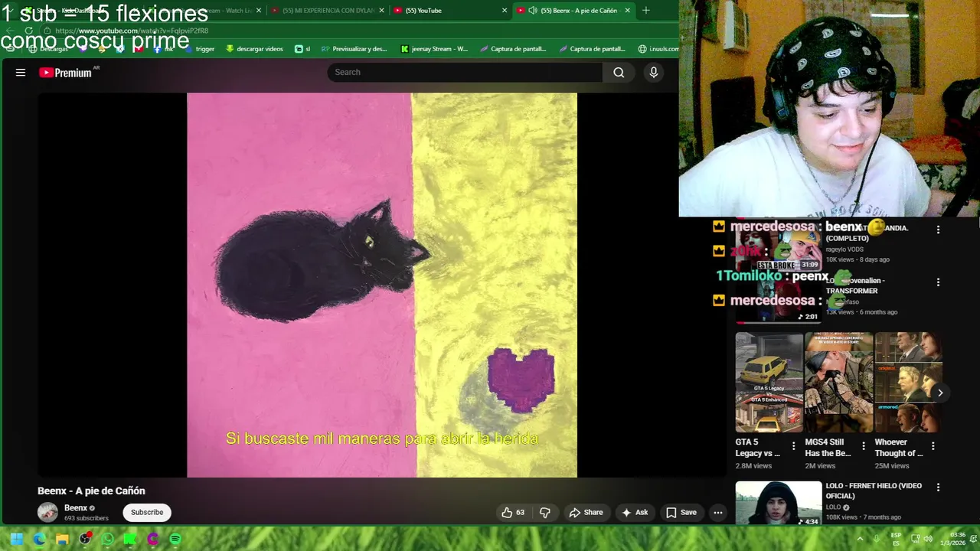The width and height of the screenshot is (980, 551).
Task: Start voice search with microphone icon
Action: coord(653,72)
